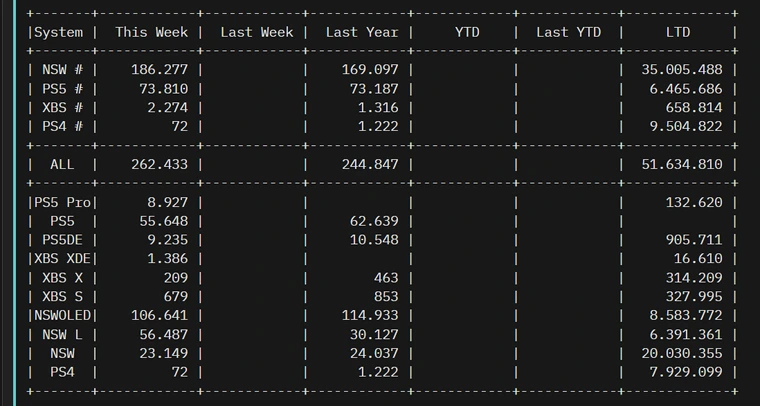This screenshot has height=406, width=760.
Task: Select the Last Year value 463
Action: [386, 278]
